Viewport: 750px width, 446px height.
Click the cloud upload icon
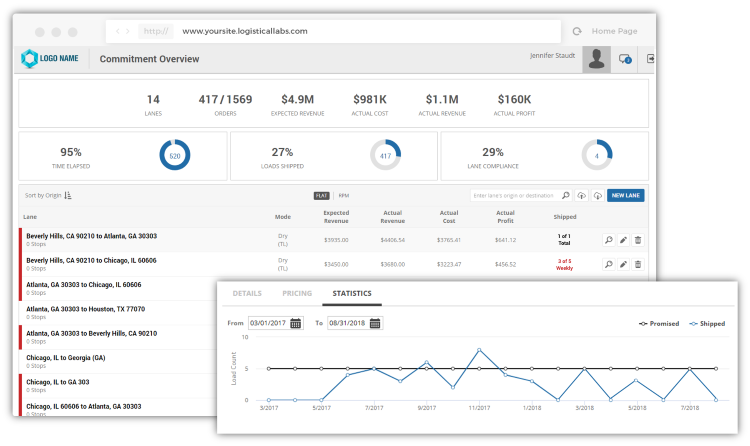coord(583,196)
